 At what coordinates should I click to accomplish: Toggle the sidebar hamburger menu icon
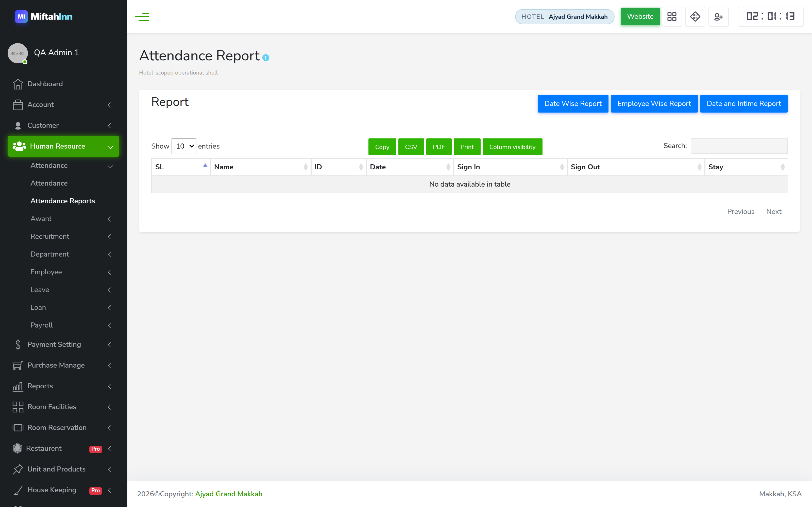142,16
